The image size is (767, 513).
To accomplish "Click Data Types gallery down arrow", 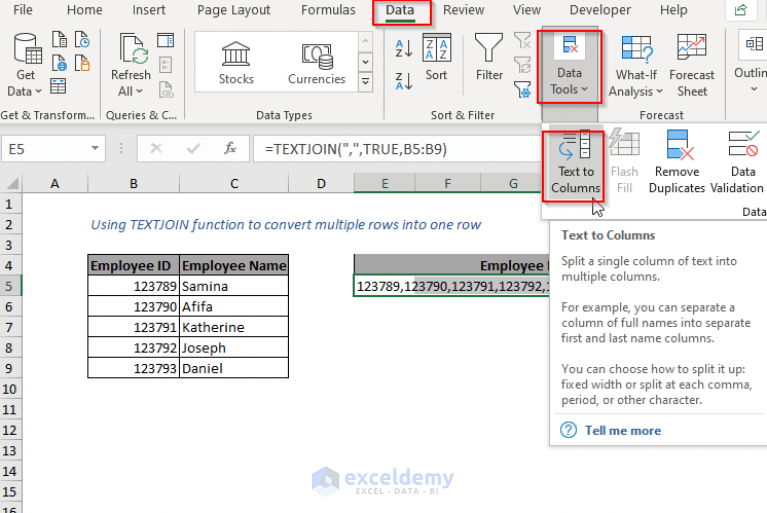I will (365, 62).
